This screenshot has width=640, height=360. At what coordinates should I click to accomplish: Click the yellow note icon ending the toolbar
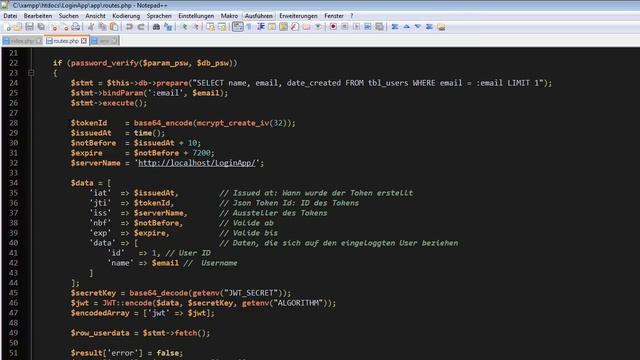coord(441,27)
